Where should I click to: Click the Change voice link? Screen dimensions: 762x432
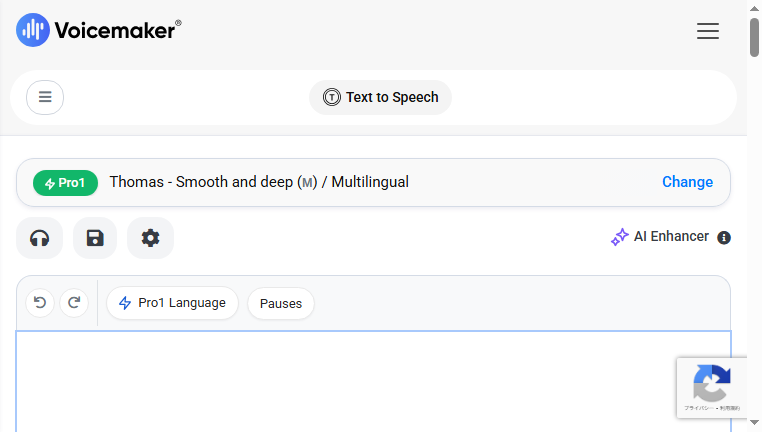(688, 182)
